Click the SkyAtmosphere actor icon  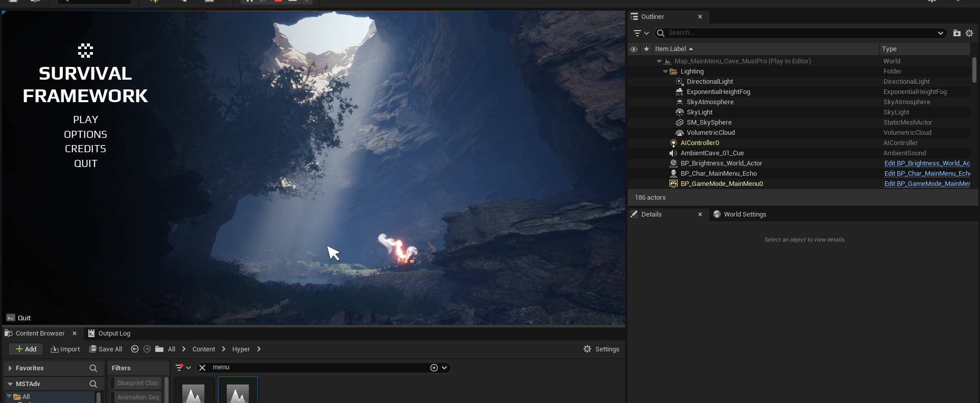click(679, 102)
